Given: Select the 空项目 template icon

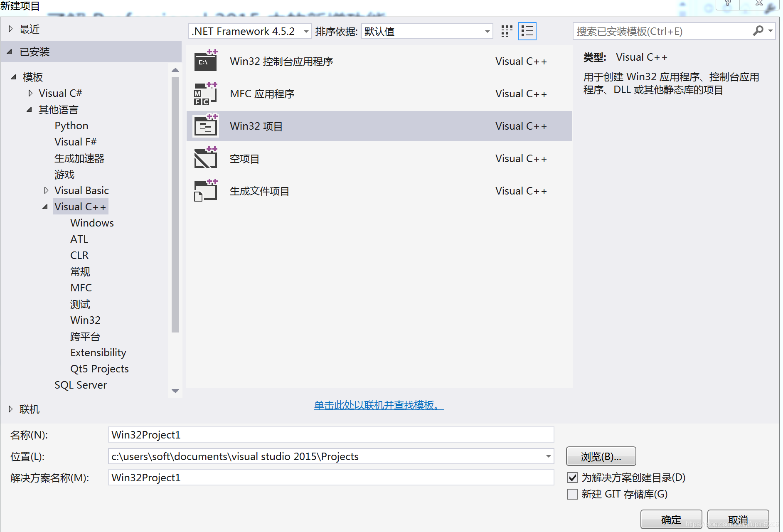Looking at the screenshot, I should [x=205, y=158].
